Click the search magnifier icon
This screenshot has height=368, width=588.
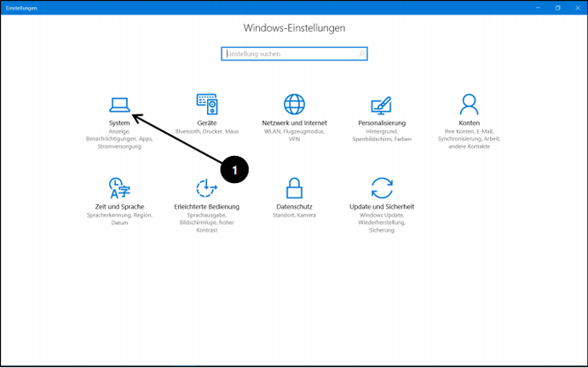361,54
